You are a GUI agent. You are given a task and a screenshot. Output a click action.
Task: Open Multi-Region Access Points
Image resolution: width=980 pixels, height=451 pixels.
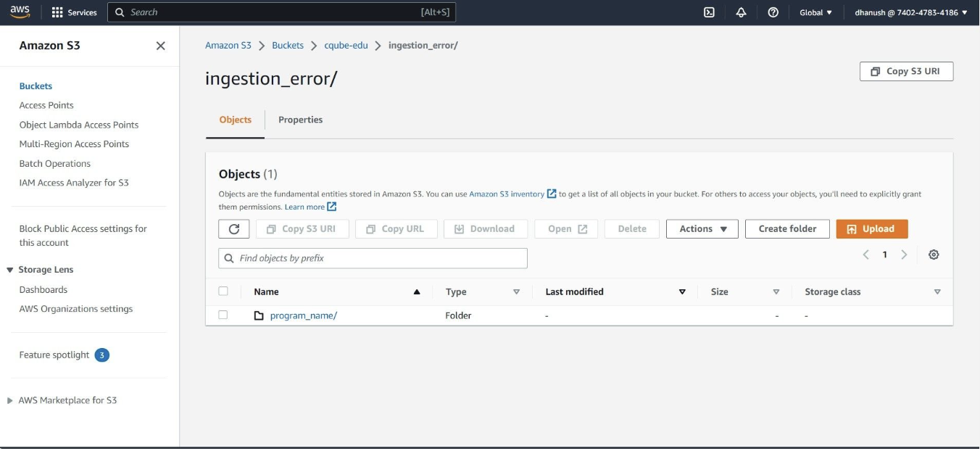point(74,144)
